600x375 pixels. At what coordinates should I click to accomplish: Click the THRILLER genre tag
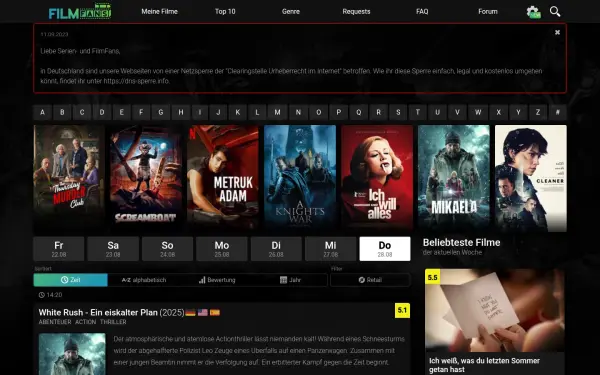tap(113, 322)
